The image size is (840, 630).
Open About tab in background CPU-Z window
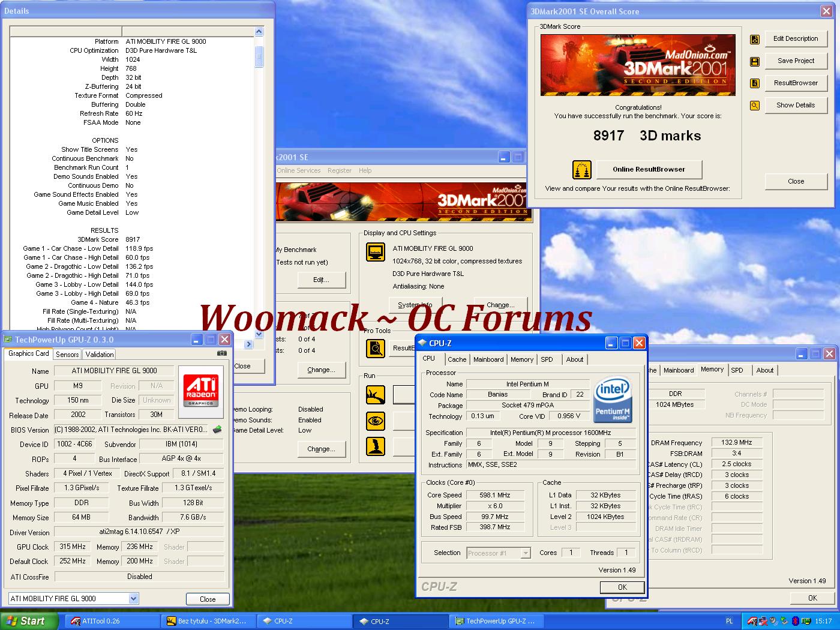(x=765, y=370)
